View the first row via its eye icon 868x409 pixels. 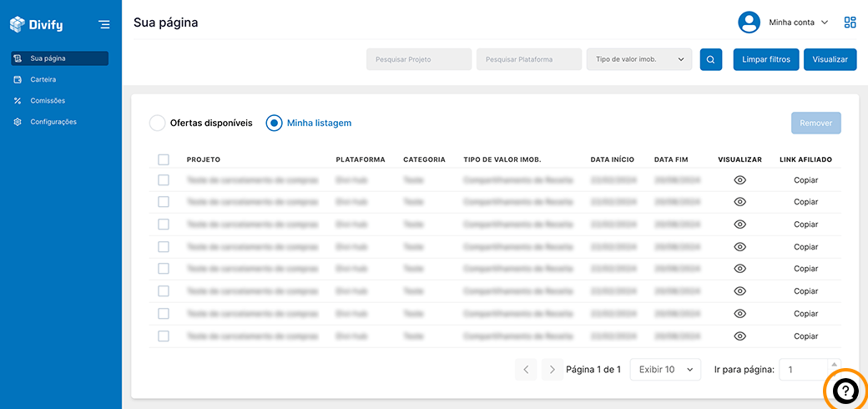[x=739, y=179]
